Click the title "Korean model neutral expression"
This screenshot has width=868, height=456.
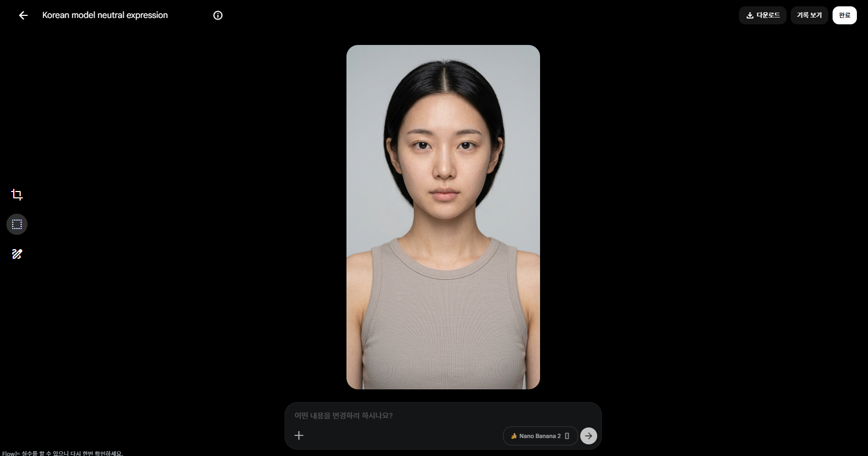(105, 15)
